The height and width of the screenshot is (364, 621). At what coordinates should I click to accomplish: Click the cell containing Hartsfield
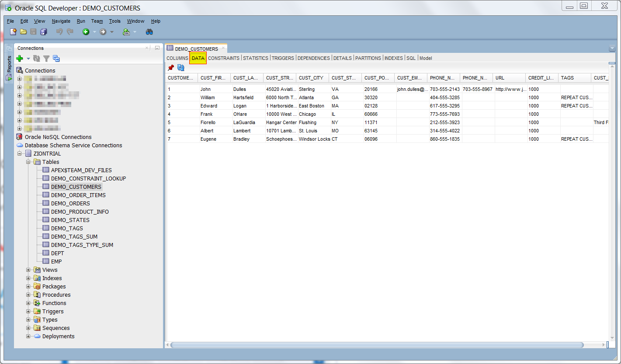click(x=247, y=97)
